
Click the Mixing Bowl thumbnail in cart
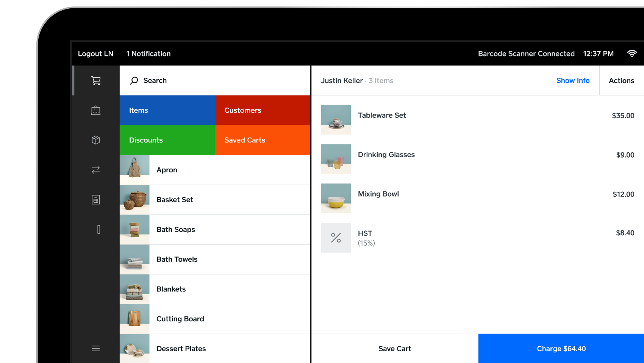click(336, 198)
